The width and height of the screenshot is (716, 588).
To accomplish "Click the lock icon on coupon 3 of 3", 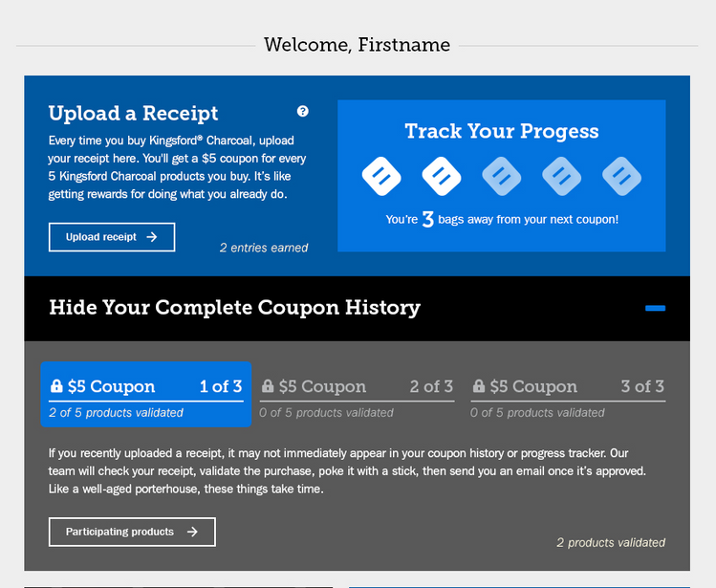I will (479, 385).
